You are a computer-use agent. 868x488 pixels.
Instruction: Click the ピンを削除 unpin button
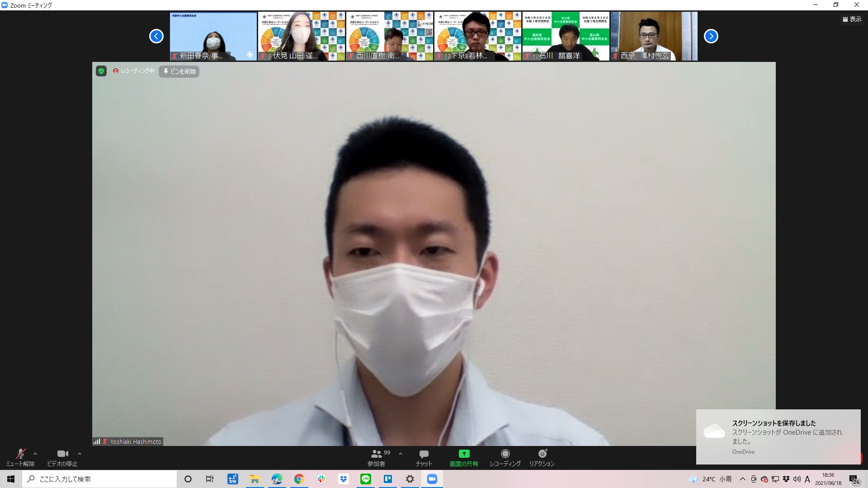coord(179,71)
